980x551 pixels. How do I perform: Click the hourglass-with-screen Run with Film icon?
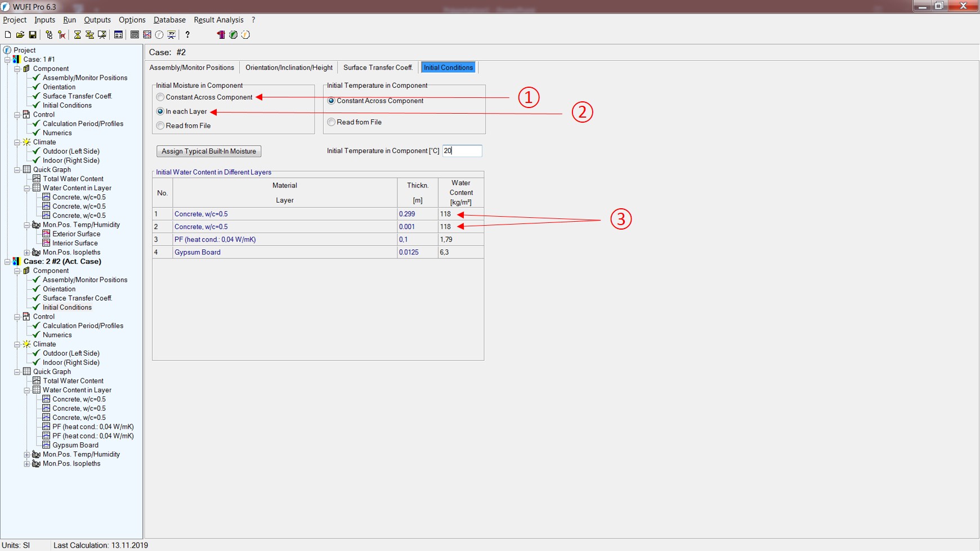point(102,35)
